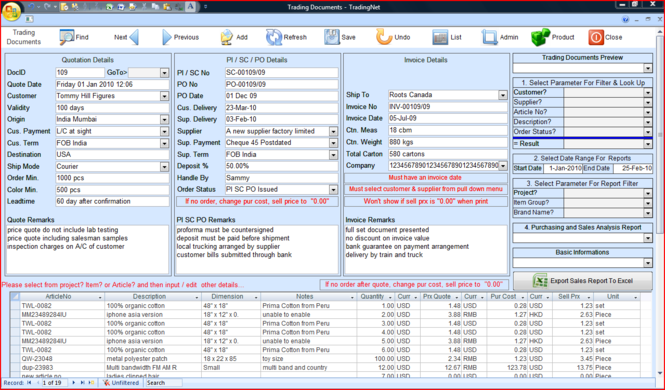Click the Description column header
The width and height of the screenshot is (665, 390).
tap(153, 297)
